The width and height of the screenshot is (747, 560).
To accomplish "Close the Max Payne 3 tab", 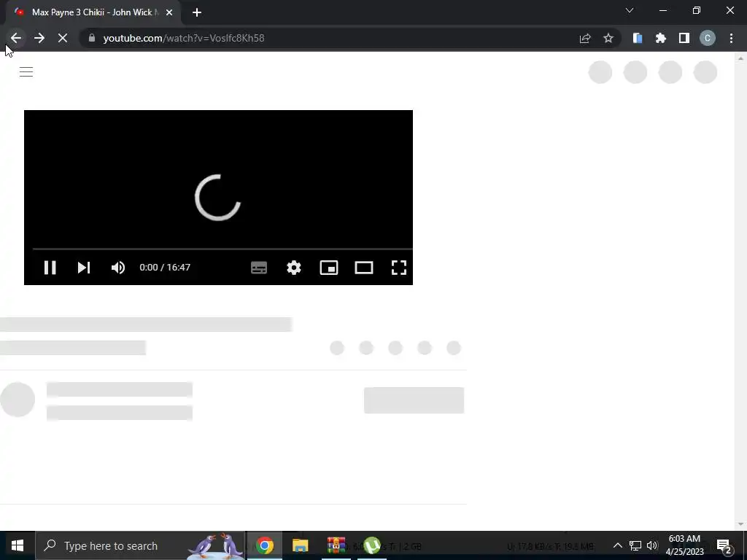I will coord(169,12).
